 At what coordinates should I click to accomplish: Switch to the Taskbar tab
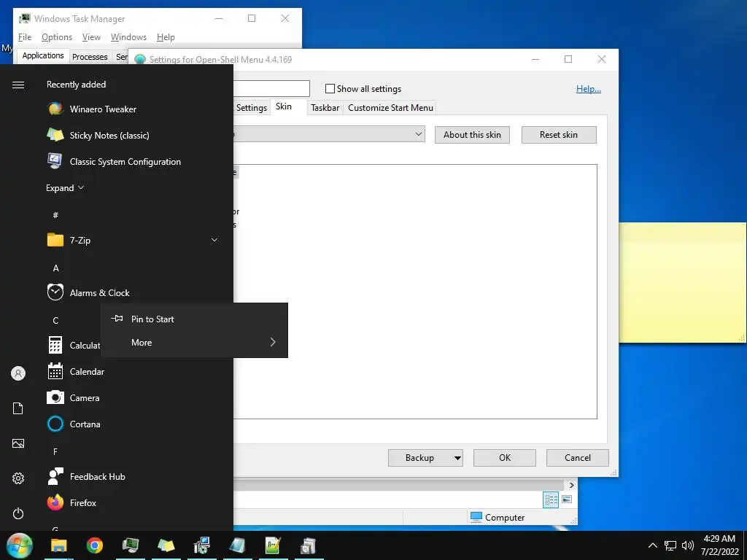(325, 108)
